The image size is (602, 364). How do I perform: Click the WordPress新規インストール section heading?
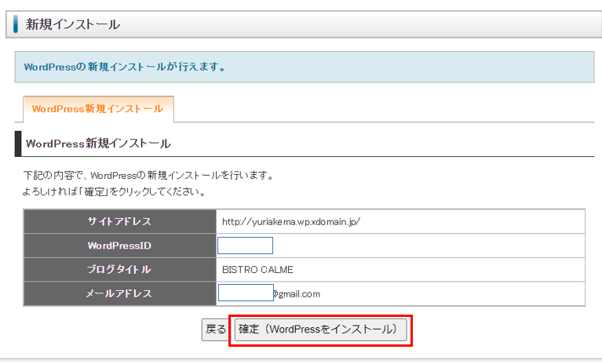(x=98, y=144)
